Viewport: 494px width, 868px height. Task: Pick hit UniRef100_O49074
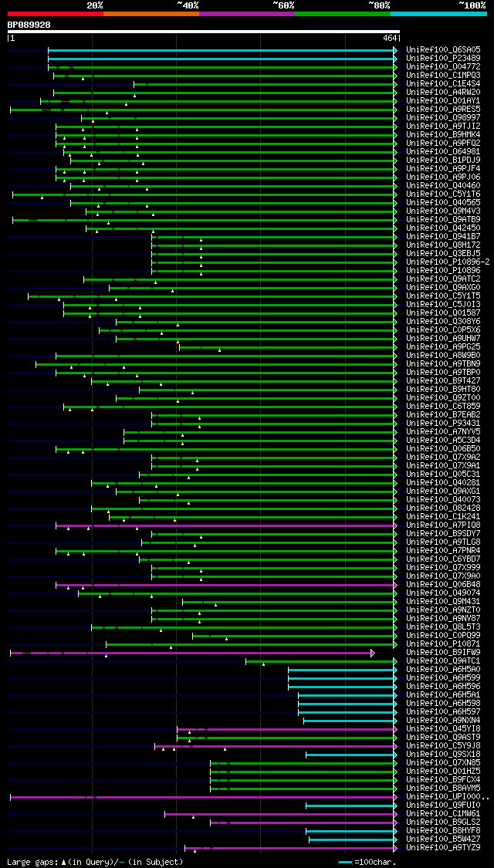[443, 593]
